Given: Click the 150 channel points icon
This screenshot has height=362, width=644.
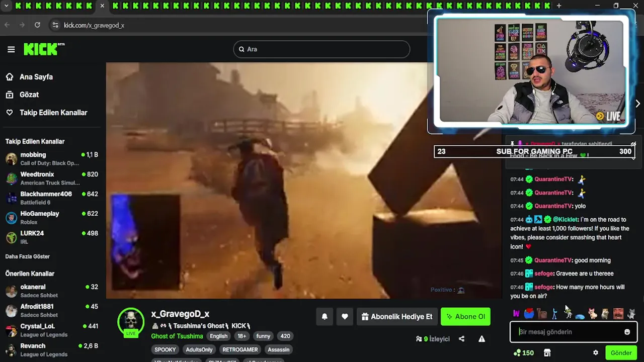Looking at the screenshot, I should click(517, 353).
